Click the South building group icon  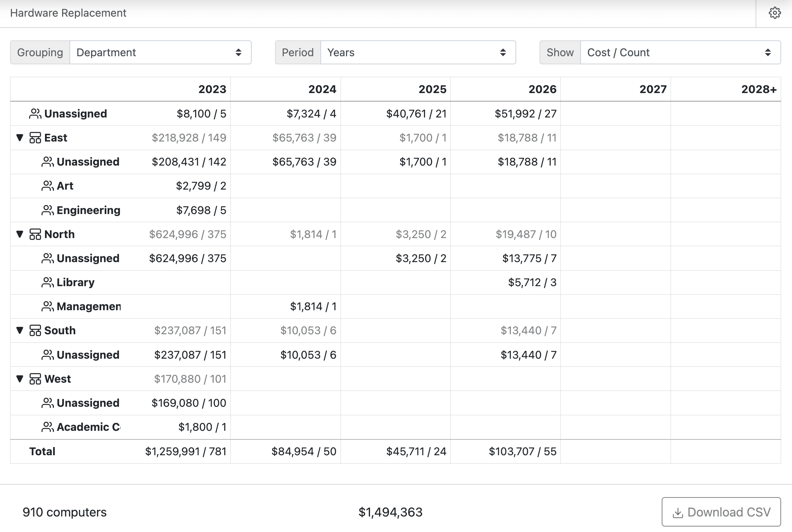tap(35, 330)
